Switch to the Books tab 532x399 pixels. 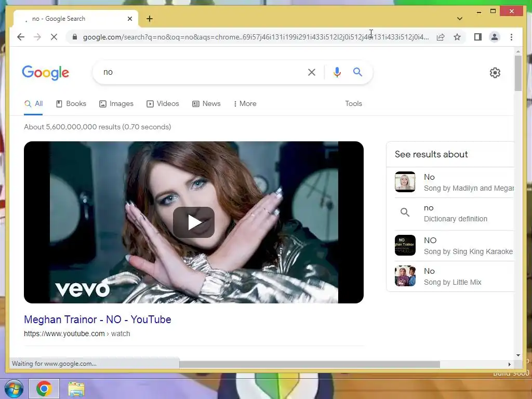point(71,104)
